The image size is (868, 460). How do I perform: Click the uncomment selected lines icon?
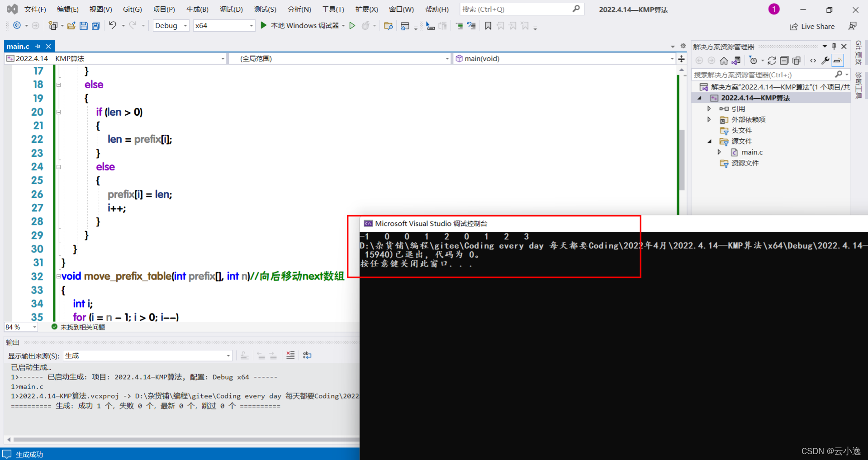[x=471, y=26]
